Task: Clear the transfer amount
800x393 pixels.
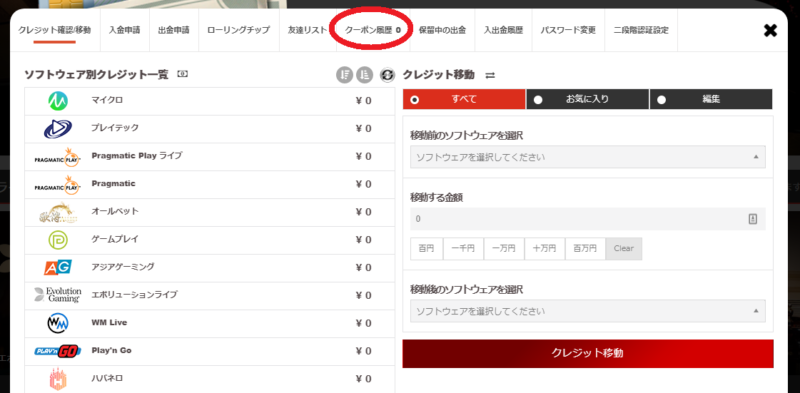Action: click(x=623, y=249)
